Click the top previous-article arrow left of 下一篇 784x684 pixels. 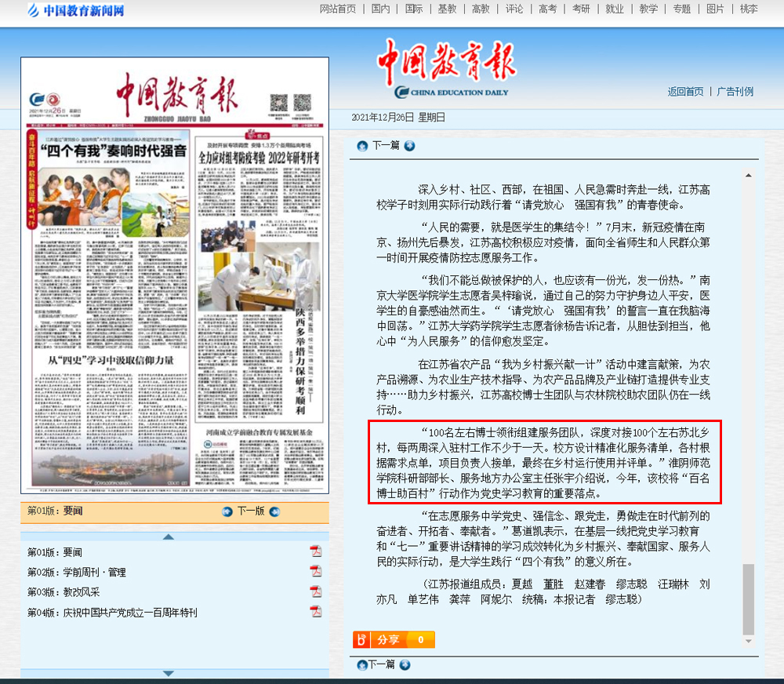[362, 145]
